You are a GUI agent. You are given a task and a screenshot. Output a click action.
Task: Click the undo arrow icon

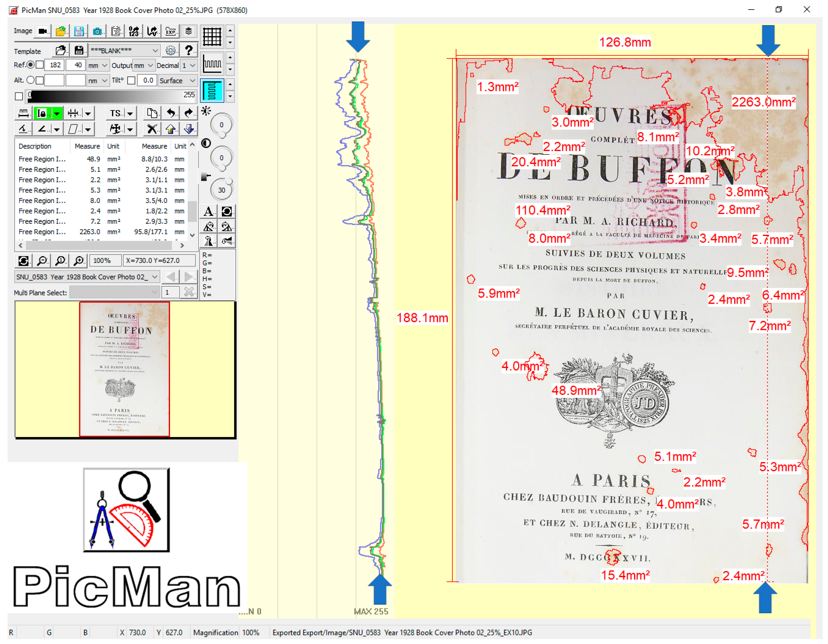[x=171, y=113]
